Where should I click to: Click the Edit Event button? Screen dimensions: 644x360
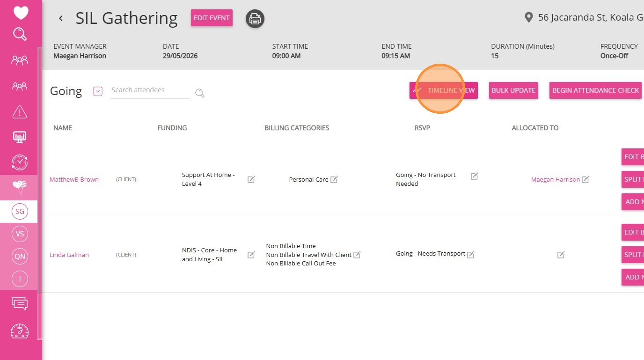click(212, 18)
